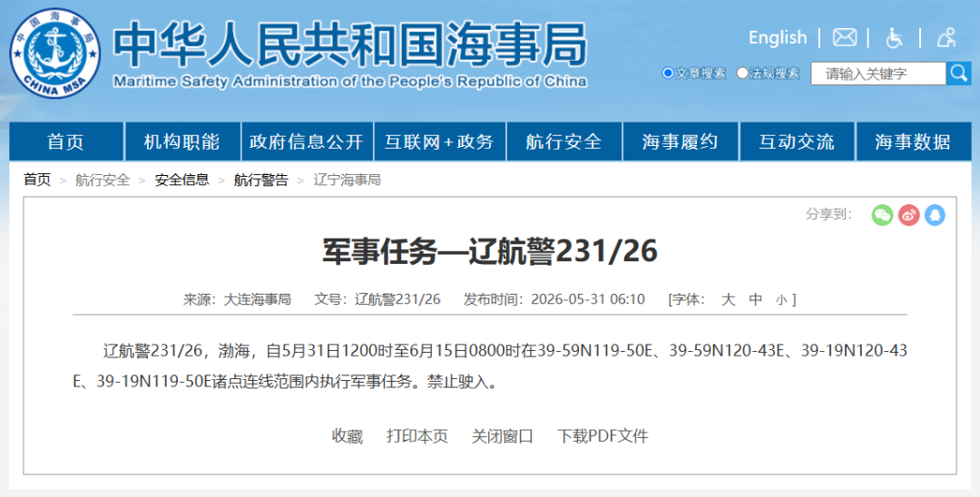This screenshot has width=980, height=497.
Task: Click the elderly-friendly mode person icon
Action: pyautogui.click(x=946, y=37)
